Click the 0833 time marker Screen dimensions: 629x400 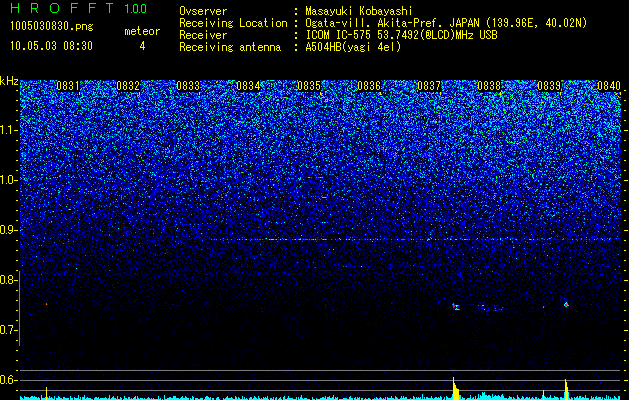tap(188, 86)
